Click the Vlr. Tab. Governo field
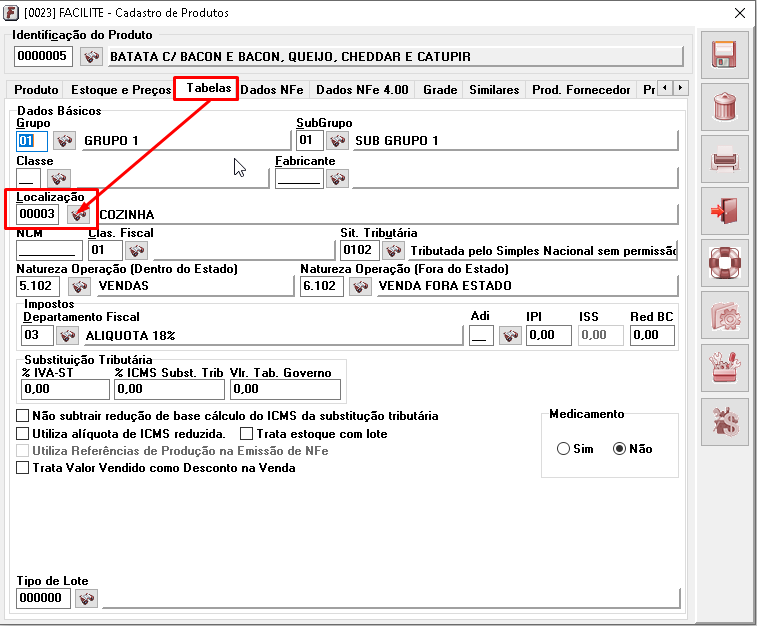This screenshot has width=757, height=626. point(285,390)
